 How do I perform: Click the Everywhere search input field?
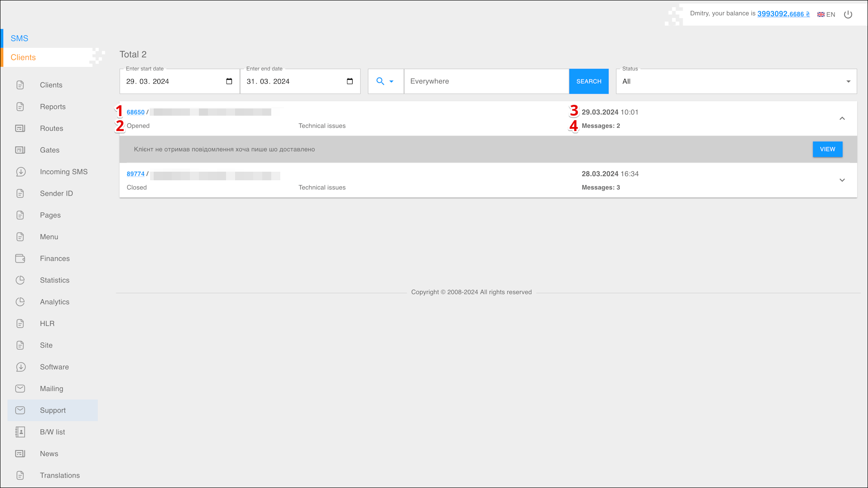pyautogui.click(x=486, y=81)
